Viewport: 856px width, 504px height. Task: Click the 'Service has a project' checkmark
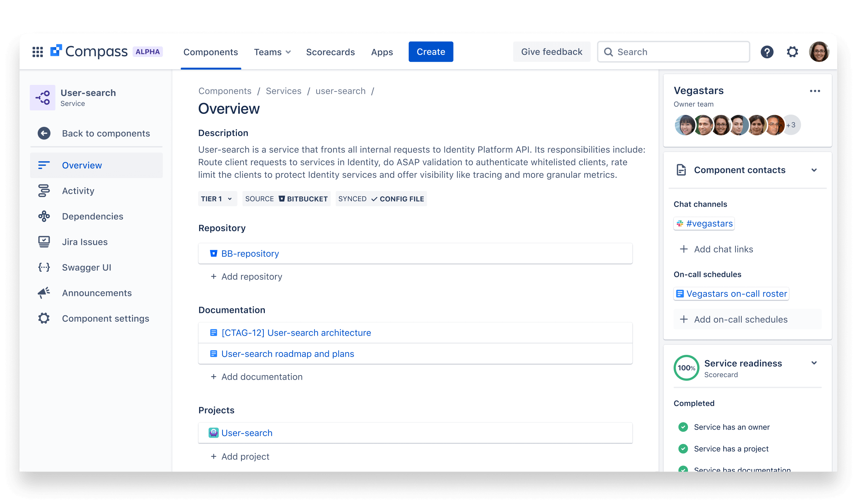[683, 448]
